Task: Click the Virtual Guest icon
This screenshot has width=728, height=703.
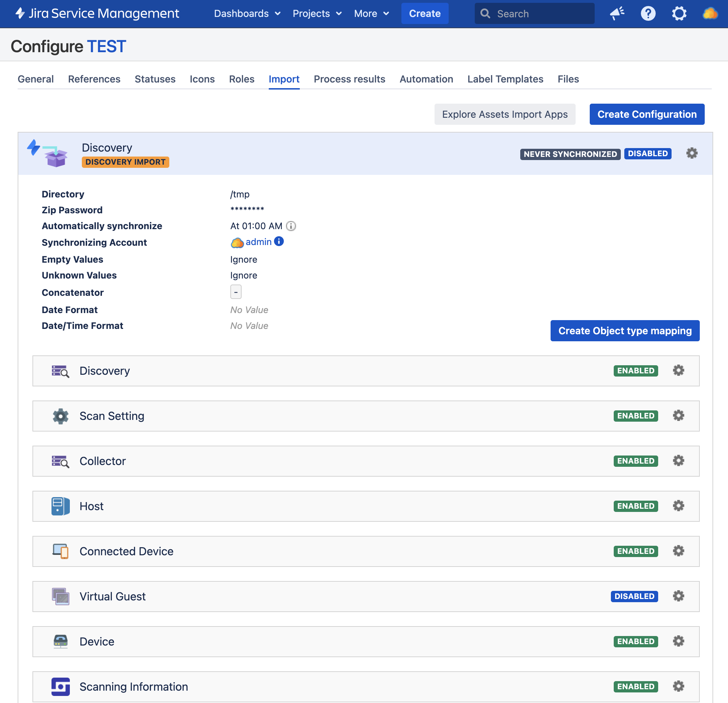Action: 61,597
